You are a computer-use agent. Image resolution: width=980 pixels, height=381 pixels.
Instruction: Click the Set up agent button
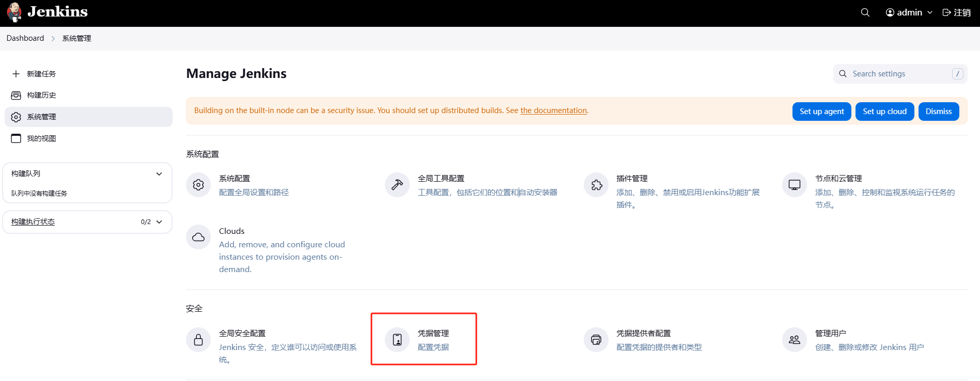coord(822,112)
